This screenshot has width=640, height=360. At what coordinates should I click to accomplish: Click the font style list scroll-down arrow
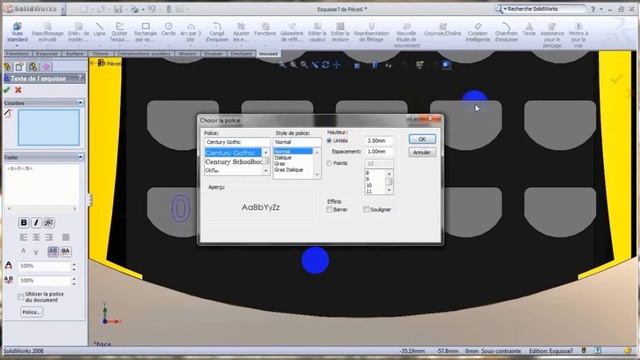pyautogui.click(x=317, y=175)
